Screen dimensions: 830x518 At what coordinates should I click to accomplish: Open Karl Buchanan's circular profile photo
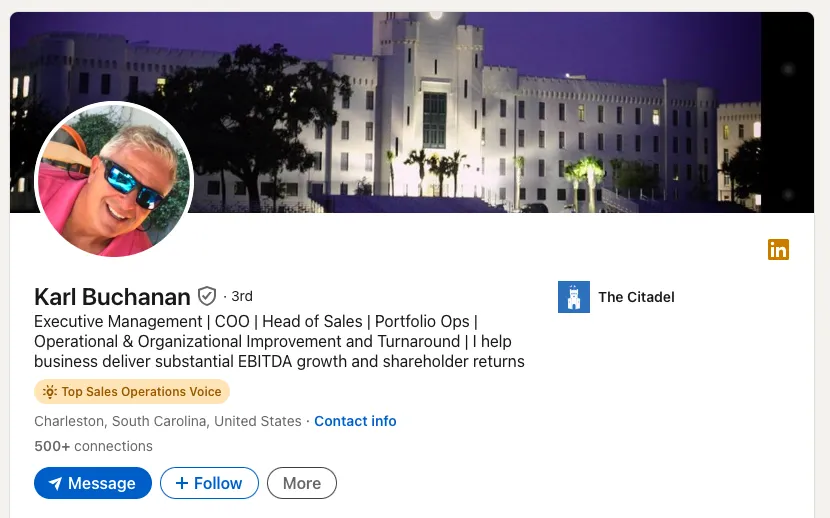pos(114,179)
